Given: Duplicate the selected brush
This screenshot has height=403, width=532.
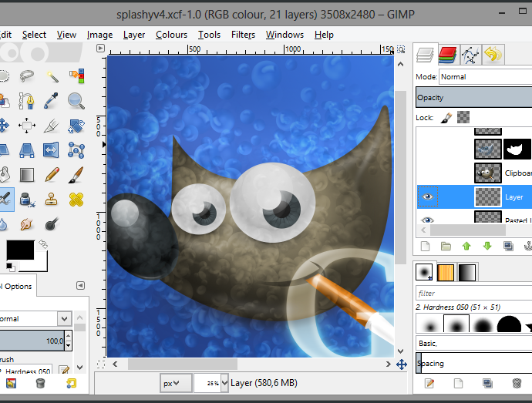Looking at the screenshot, I should [487, 383].
